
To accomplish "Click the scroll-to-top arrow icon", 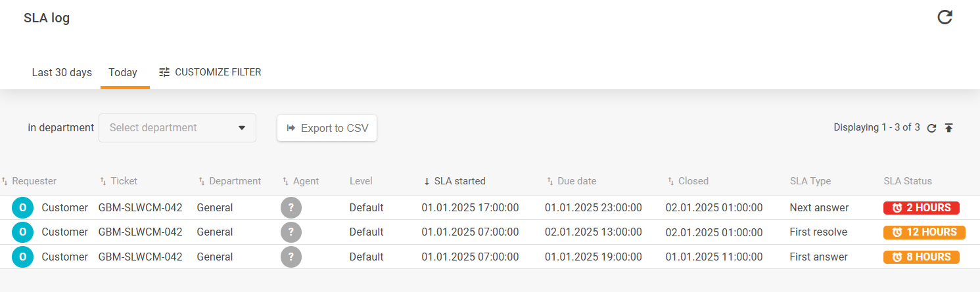I will (948, 128).
